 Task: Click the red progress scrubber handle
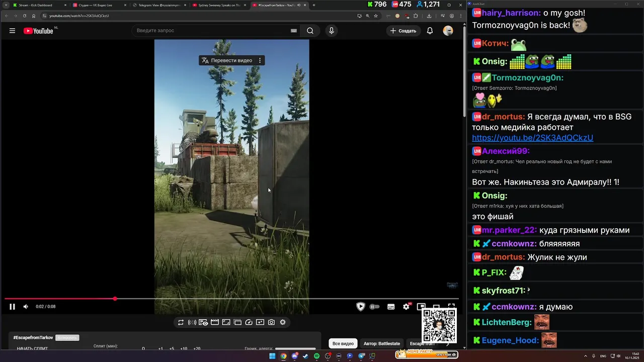coord(115,299)
